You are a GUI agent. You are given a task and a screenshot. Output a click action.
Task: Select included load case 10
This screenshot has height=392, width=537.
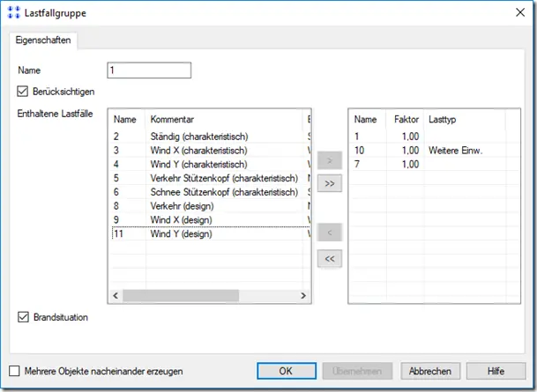pyautogui.click(x=434, y=151)
